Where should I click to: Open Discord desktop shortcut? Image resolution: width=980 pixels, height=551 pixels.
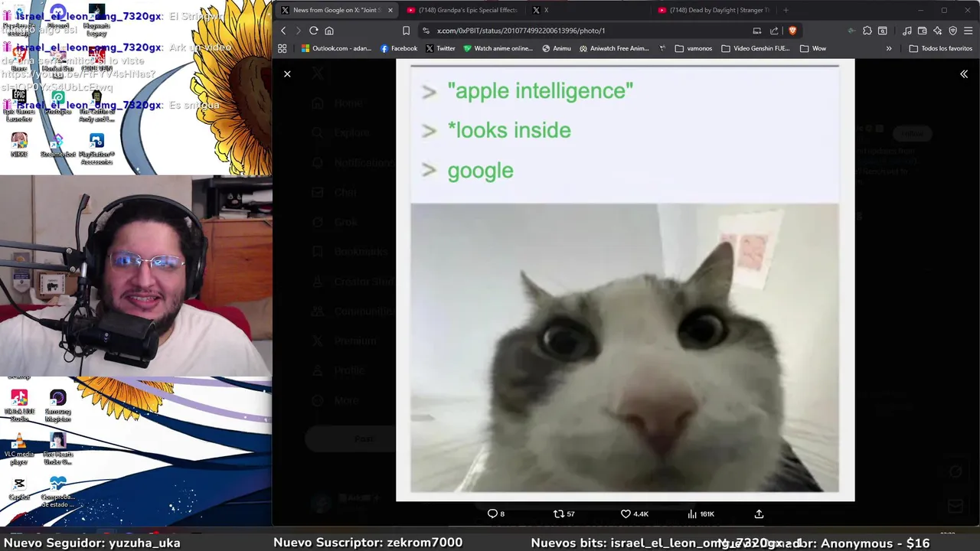point(57,18)
